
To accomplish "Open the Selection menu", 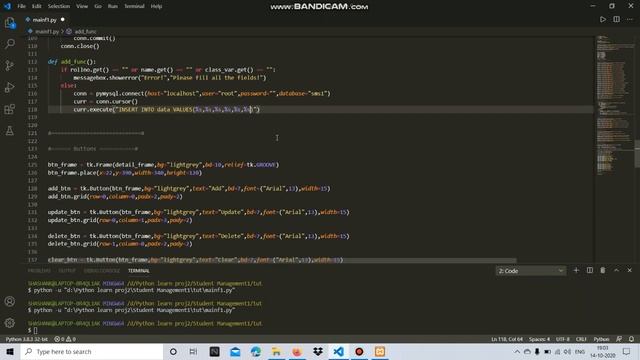I will [59, 6].
